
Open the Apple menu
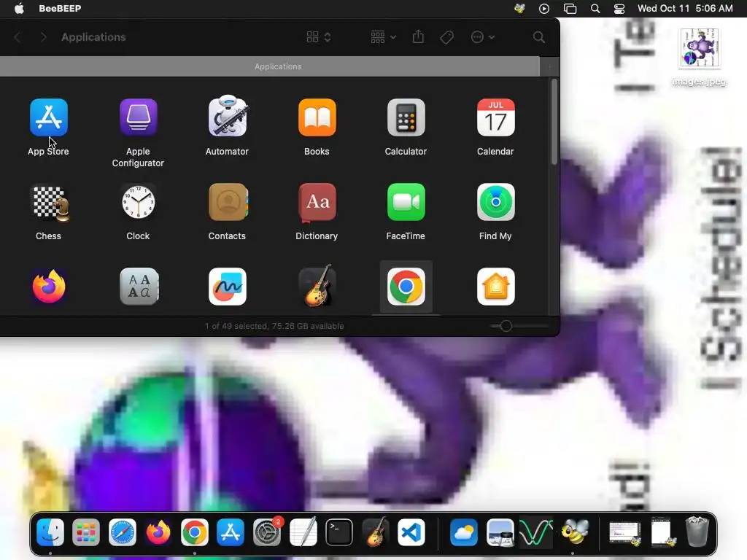(x=19, y=8)
